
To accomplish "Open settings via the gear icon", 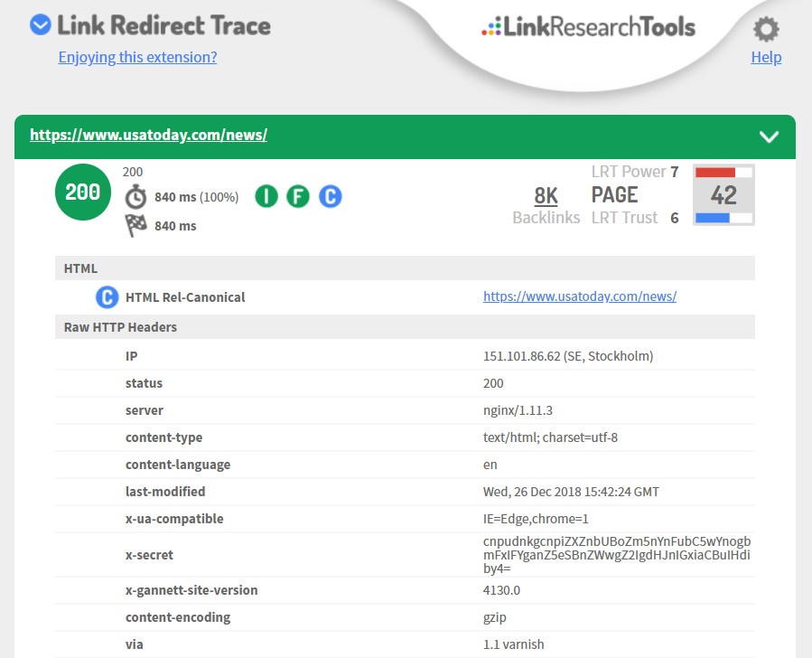I will tap(766, 30).
